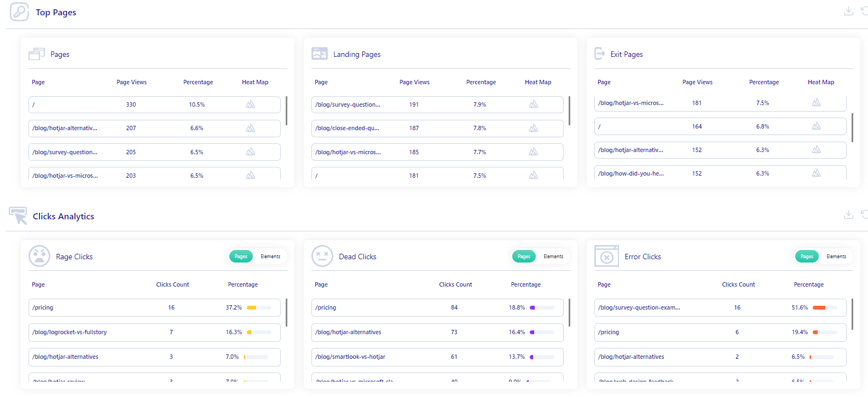Refresh the Top Pages section
This screenshot has width=868, height=396.
point(864,11)
